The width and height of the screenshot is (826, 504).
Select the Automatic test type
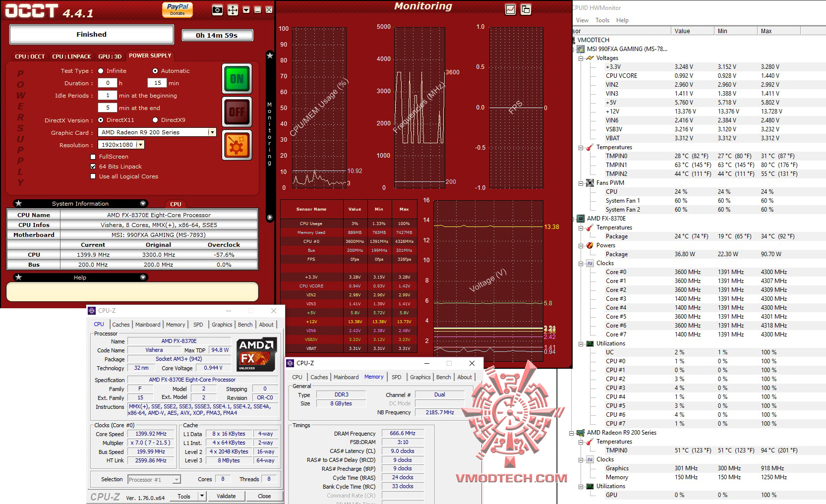click(x=155, y=71)
